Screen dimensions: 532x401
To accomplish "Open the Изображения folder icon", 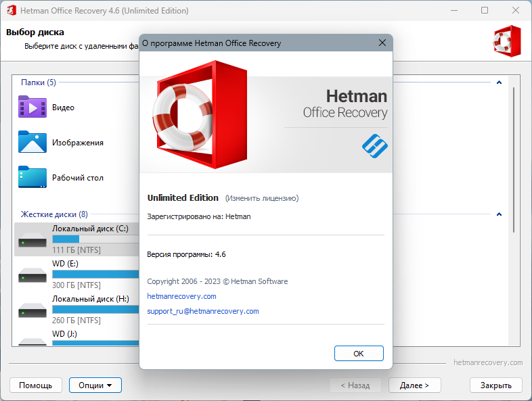I will [32, 142].
